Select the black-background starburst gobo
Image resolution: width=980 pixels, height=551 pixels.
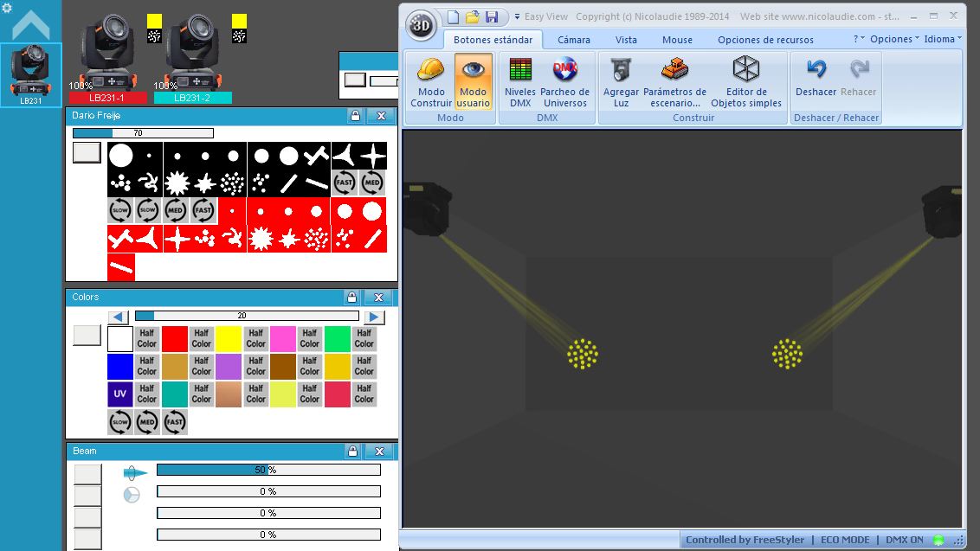[x=177, y=183]
